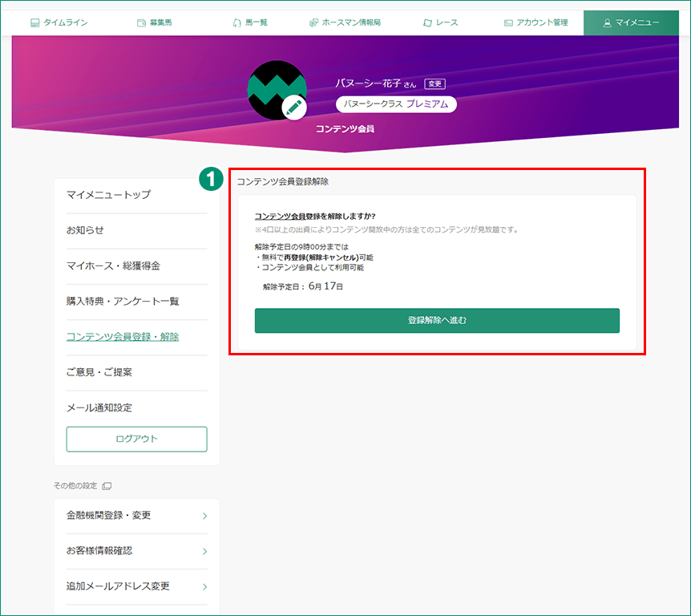This screenshot has width=691, height=616.
Task: Click the timeline monitor icon
Action: click(x=34, y=23)
